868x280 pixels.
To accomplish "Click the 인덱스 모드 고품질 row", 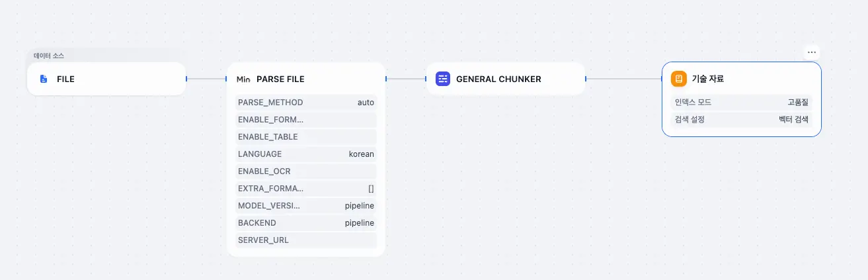I will [x=741, y=103].
